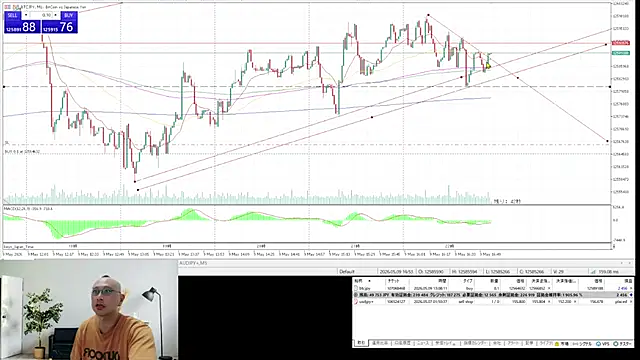640x360 pixels.
Task: Select the AUDJPY+,M5 chart tab
Action: coord(193,263)
